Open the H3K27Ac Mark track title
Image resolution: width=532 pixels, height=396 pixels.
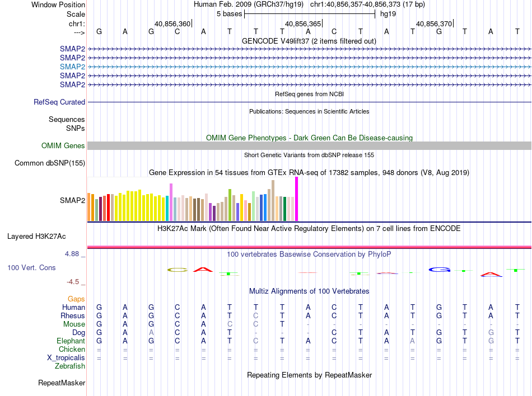(x=309, y=228)
